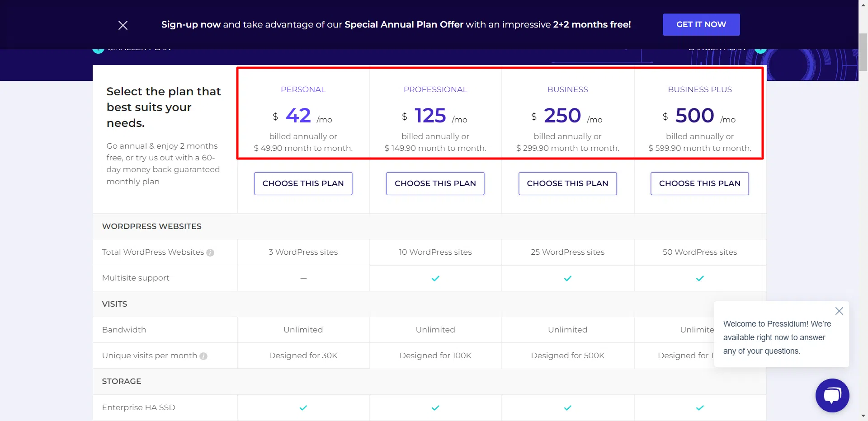Click the Multisite support checkmark under Business Plus
Viewport: 868px width, 421px height.
[699, 278]
